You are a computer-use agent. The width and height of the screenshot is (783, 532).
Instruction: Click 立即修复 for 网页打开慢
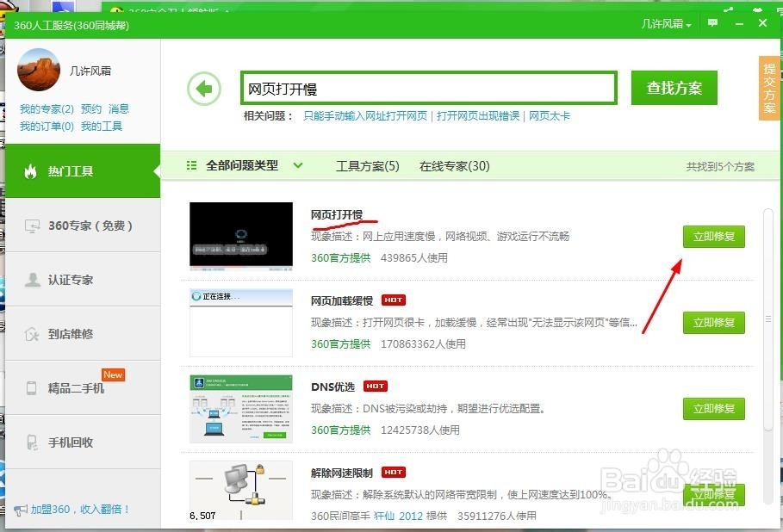pos(713,237)
